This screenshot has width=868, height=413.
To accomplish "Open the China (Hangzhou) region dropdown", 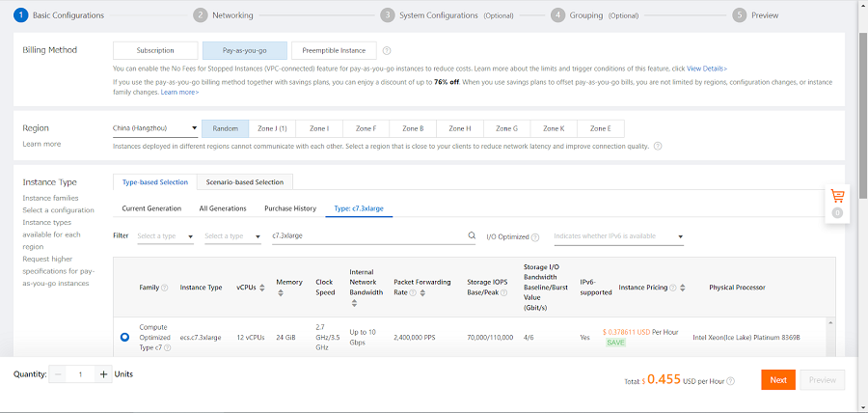I will (154, 128).
